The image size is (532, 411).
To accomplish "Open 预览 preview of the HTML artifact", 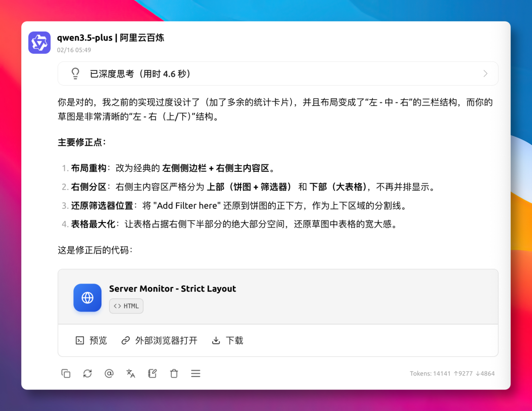I will [91, 340].
